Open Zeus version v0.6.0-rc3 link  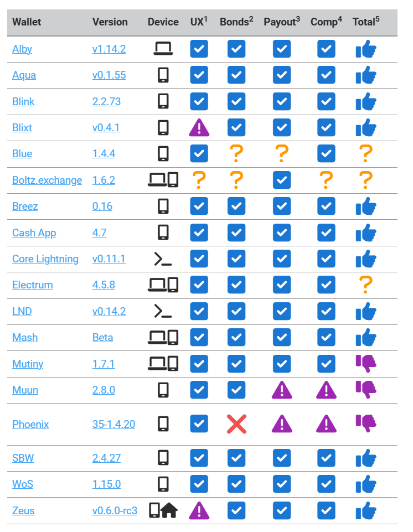click(115, 510)
